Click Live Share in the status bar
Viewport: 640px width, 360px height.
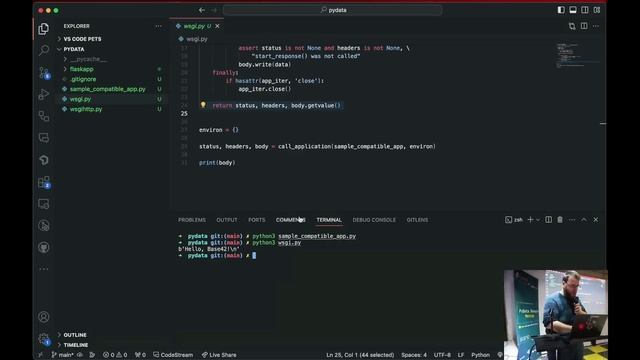[x=219, y=355]
